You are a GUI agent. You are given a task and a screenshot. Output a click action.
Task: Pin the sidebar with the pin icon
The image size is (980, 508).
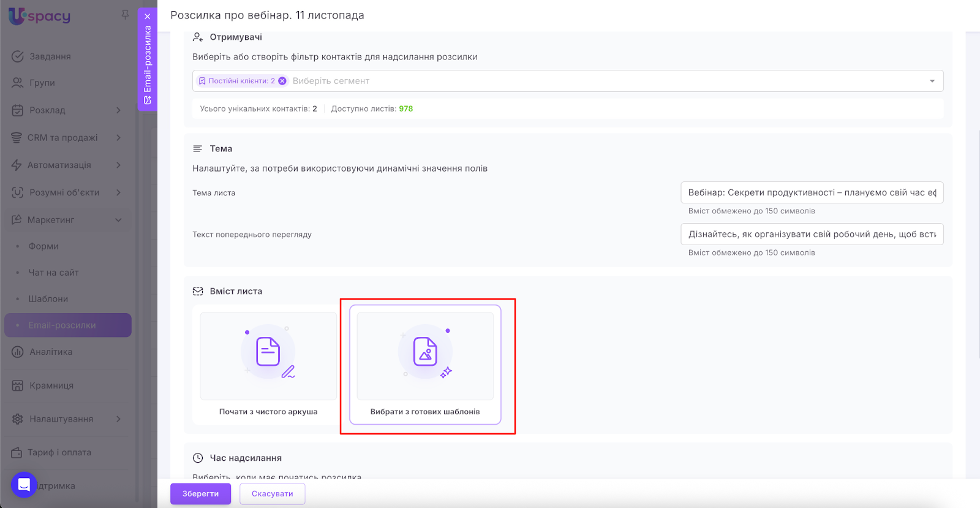125,14
